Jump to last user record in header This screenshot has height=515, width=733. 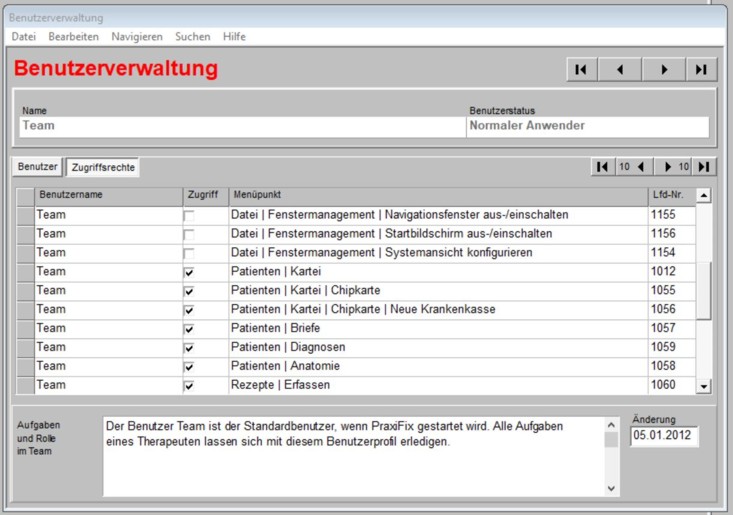(701, 69)
